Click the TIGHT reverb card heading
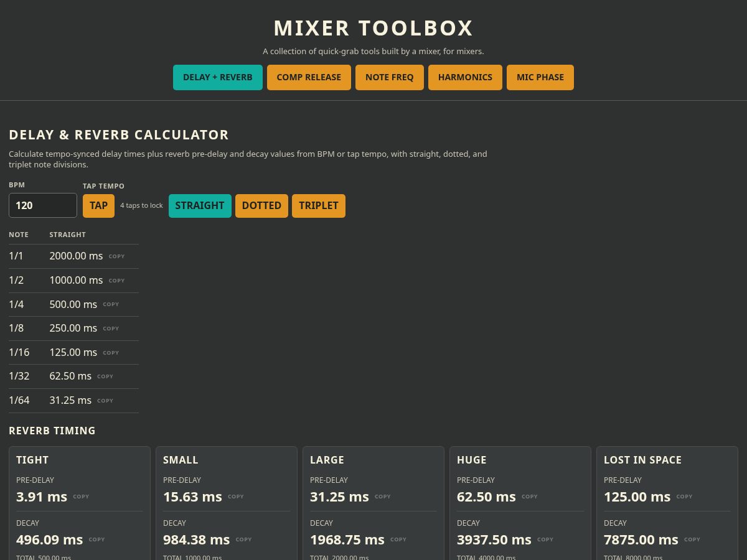747x560 pixels. 32,460
